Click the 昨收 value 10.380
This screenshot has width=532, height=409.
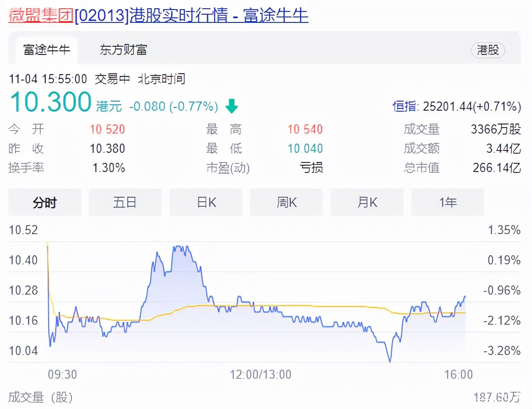(107, 149)
